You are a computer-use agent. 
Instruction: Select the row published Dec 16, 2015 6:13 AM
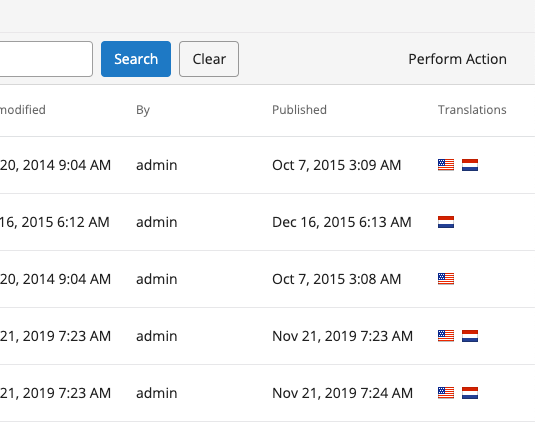(268, 222)
